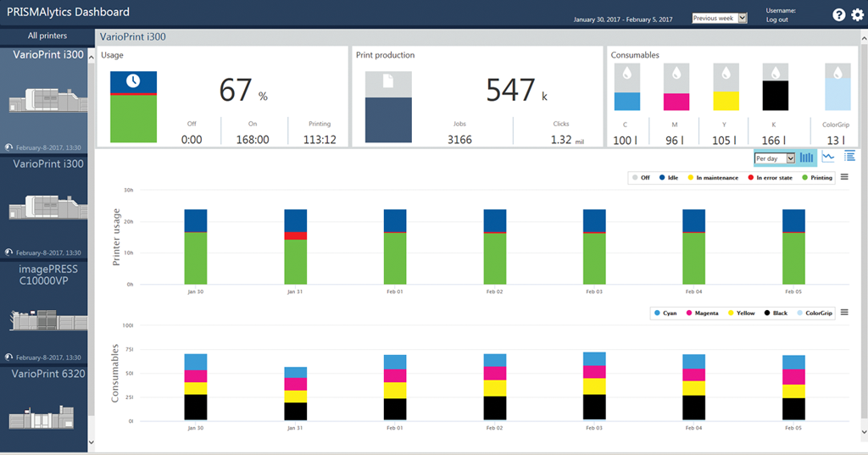The width and height of the screenshot is (868, 455).
Task: Toggle Black series in consumables legend
Action: tap(776, 314)
